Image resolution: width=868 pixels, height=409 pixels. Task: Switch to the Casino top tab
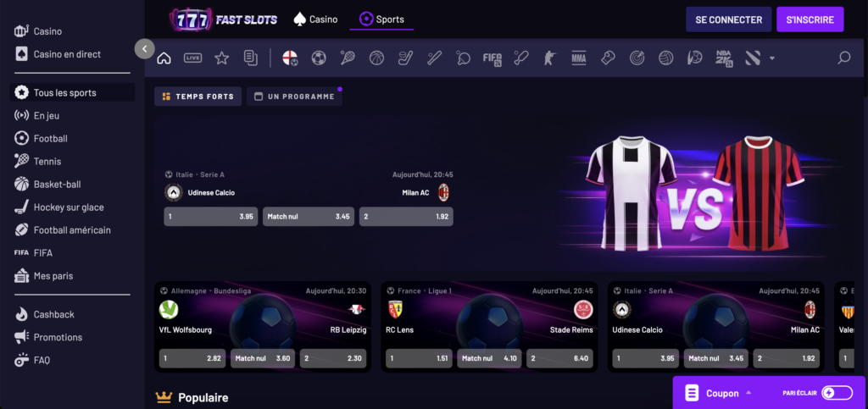click(x=315, y=19)
